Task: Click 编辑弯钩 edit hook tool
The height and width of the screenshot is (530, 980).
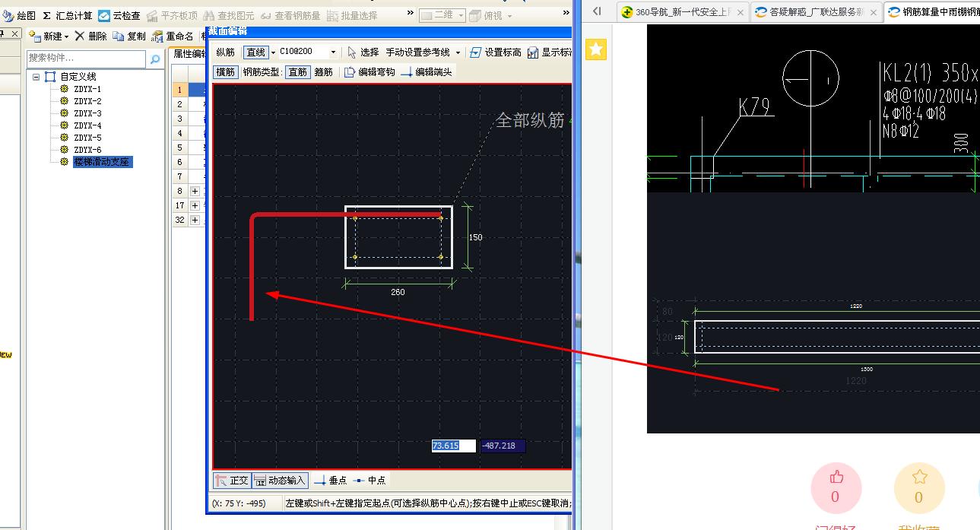Action: (x=369, y=72)
